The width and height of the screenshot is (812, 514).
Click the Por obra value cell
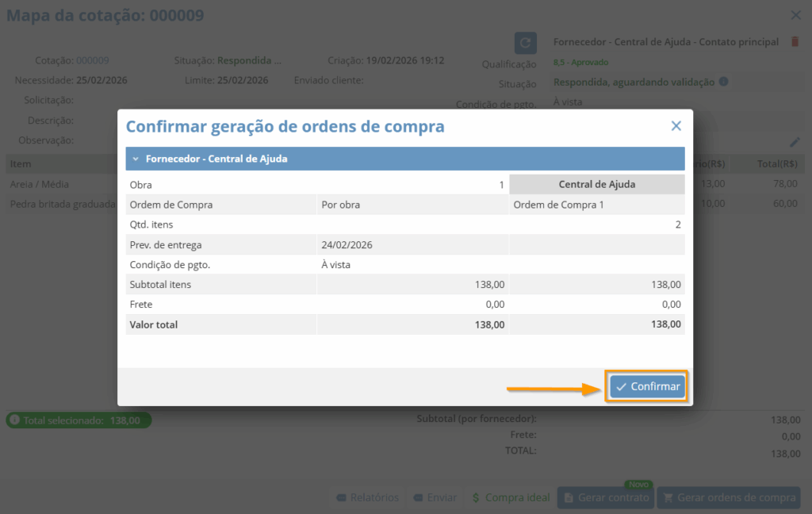tap(341, 205)
